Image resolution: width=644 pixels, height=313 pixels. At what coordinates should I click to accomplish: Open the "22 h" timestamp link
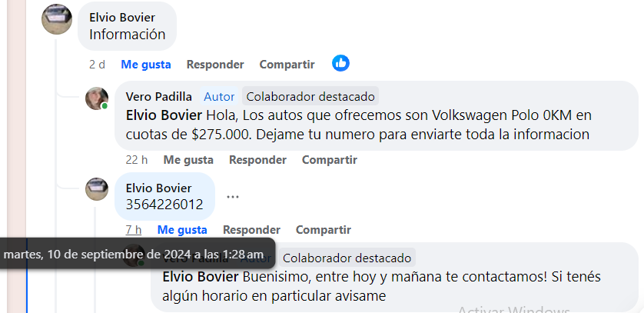coord(137,160)
